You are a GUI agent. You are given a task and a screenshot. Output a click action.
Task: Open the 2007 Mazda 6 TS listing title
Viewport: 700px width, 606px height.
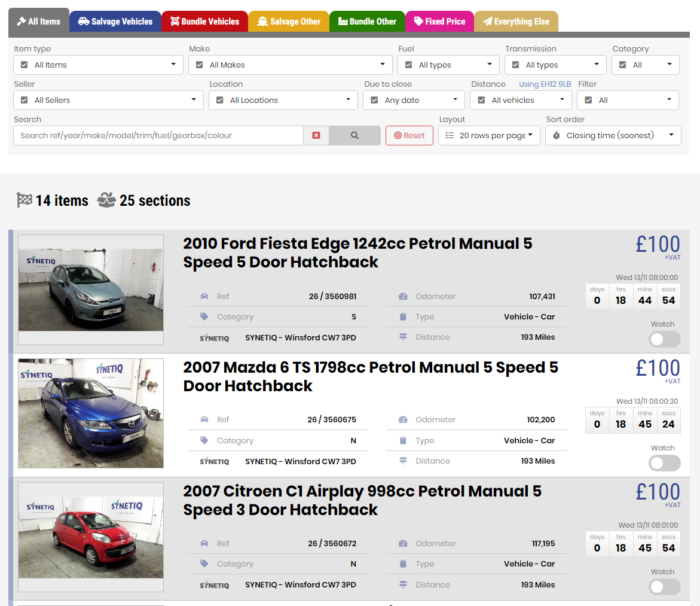[371, 376]
